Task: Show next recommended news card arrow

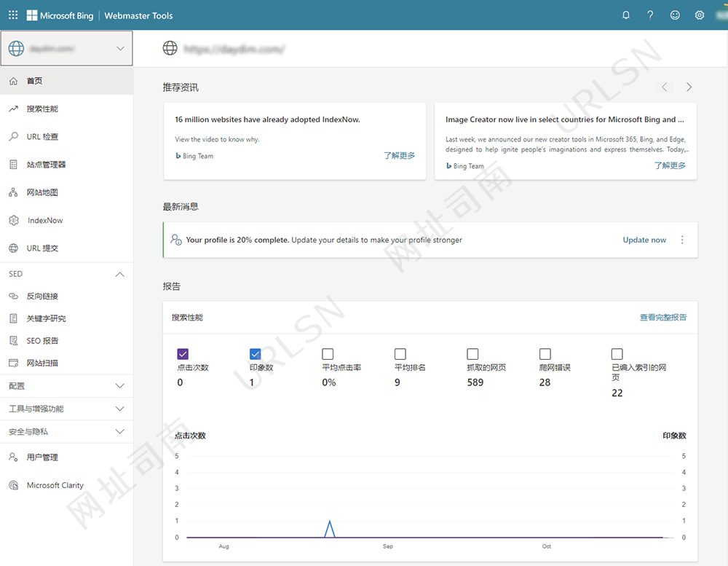Action: (689, 87)
